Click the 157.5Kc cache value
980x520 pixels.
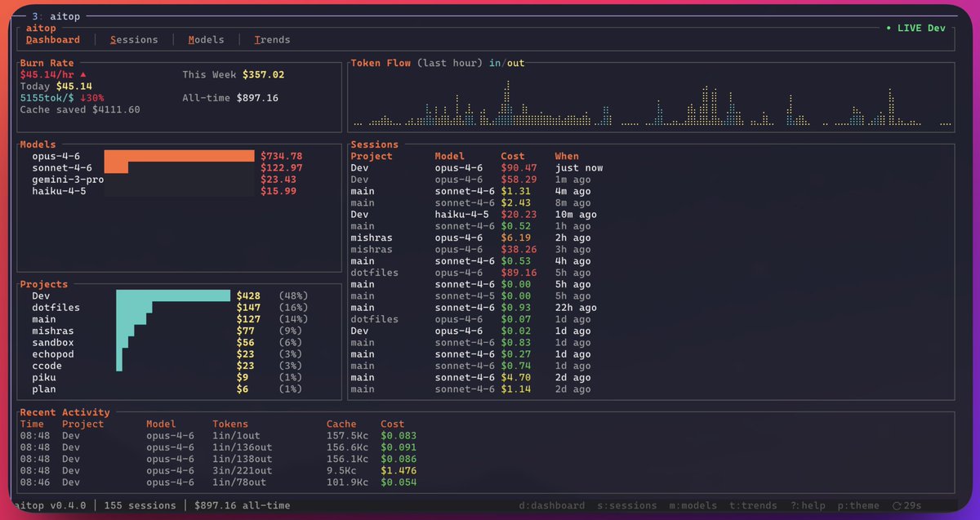[347, 436]
